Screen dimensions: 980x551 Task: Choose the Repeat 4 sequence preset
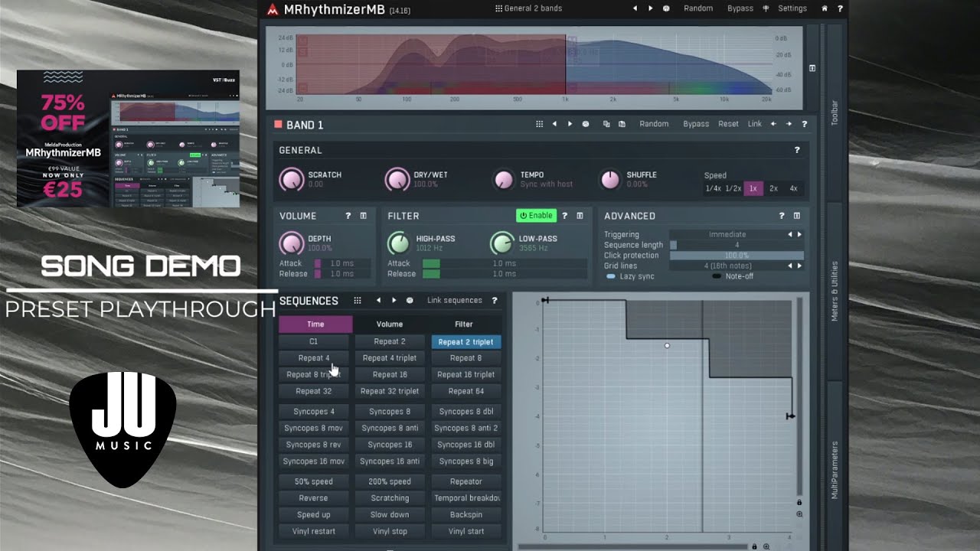coord(314,358)
